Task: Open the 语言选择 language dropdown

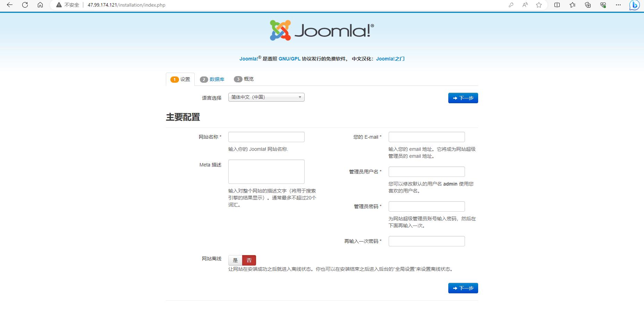Action: [266, 97]
